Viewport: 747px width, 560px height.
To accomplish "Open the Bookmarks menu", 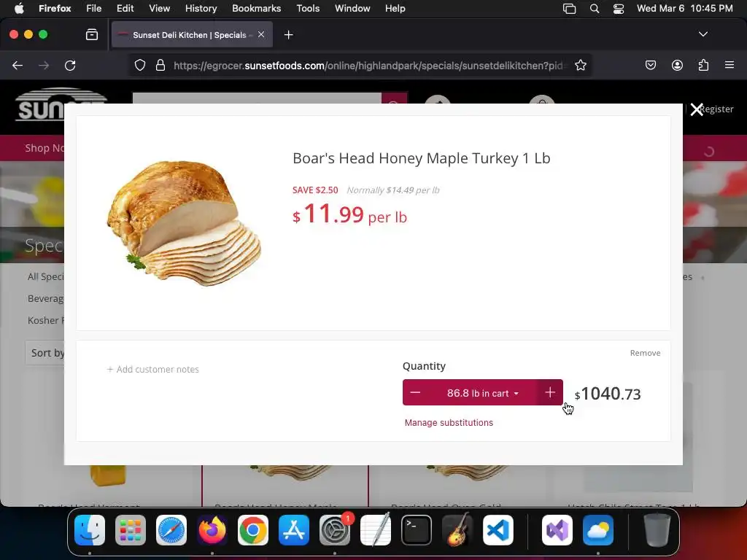I will [256, 8].
